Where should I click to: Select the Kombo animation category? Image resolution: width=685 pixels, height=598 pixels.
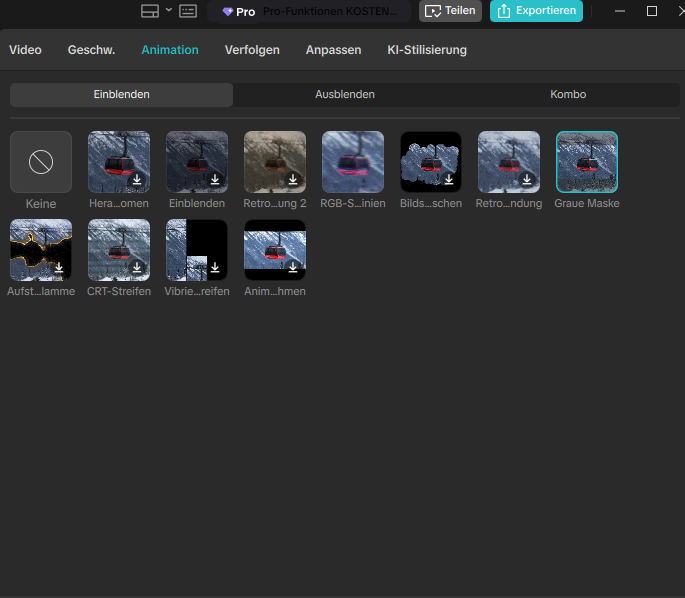click(567, 94)
